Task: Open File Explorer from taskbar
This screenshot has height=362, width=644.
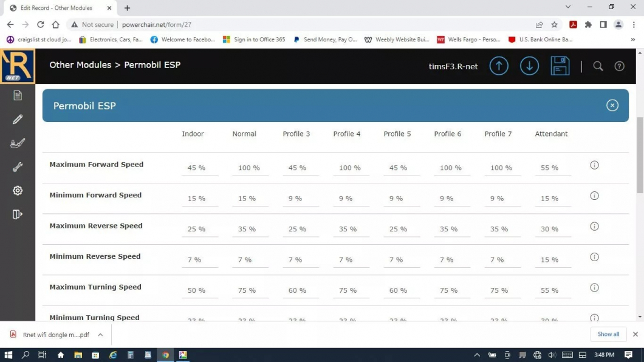Action: [78, 355]
